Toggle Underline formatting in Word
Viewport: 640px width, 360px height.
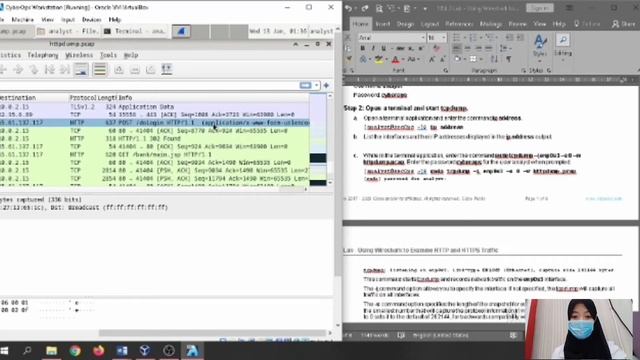[x=383, y=48]
